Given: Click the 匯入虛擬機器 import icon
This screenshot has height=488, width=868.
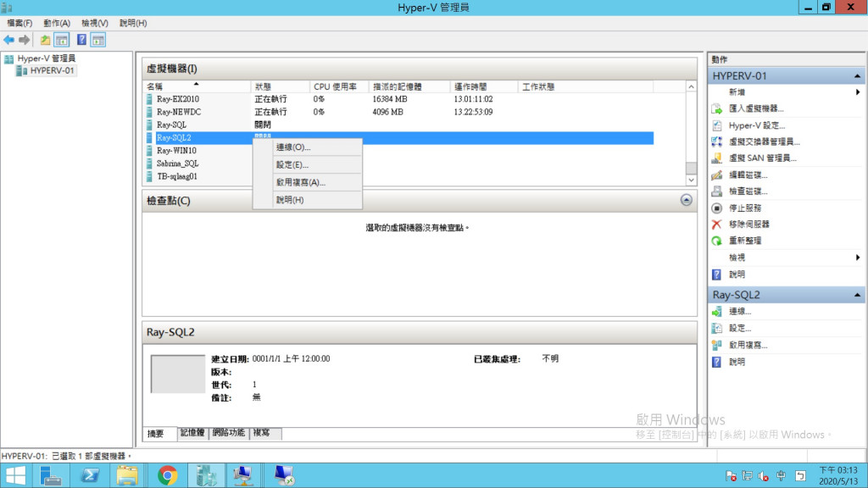Looking at the screenshot, I should coord(717,109).
